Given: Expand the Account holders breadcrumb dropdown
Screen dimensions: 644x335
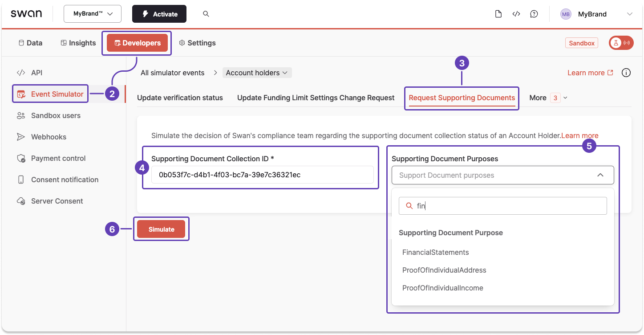Looking at the screenshot, I should (x=257, y=72).
